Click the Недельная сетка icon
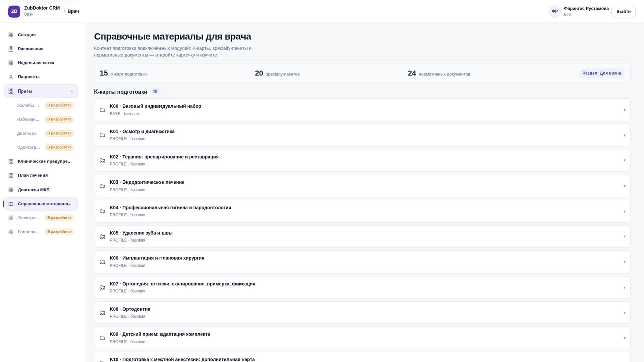The width and height of the screenshot is (644, 362). [11, 63]
